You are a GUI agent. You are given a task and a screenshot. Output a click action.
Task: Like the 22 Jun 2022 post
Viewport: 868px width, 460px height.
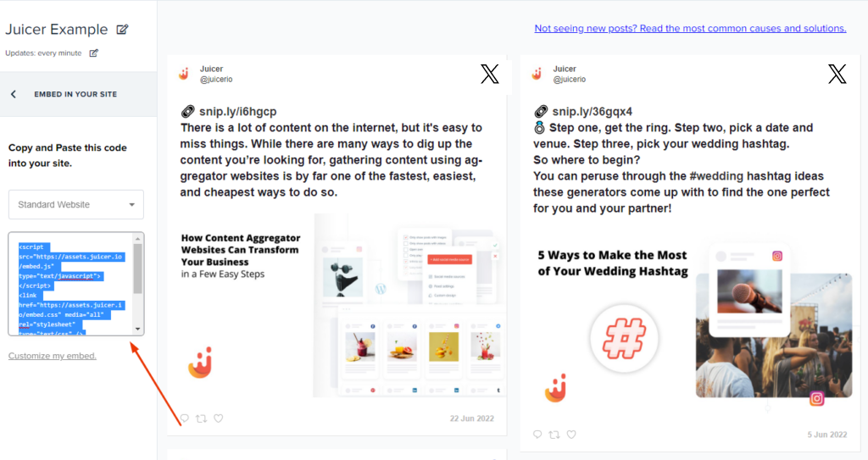pos(219,418)
